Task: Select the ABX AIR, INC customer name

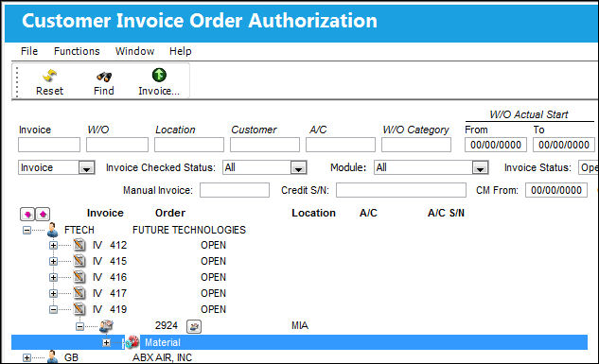Action: click(x=163, y=357)
